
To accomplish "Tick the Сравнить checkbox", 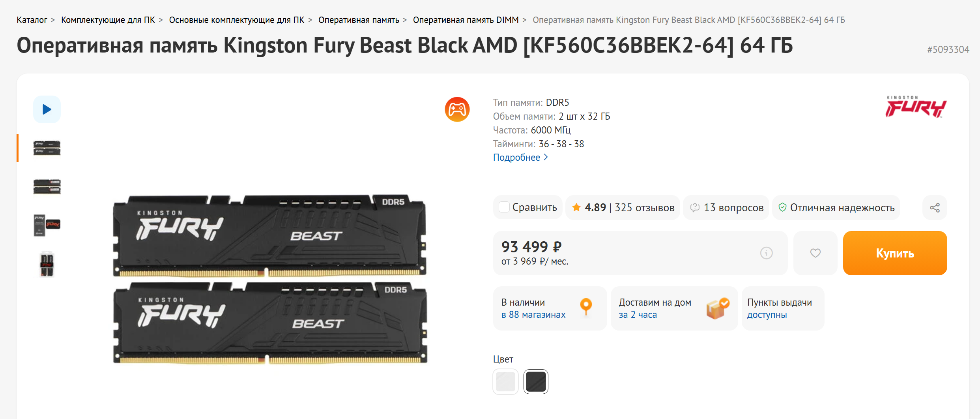I will pyautogui.click(x=504, y=207).
